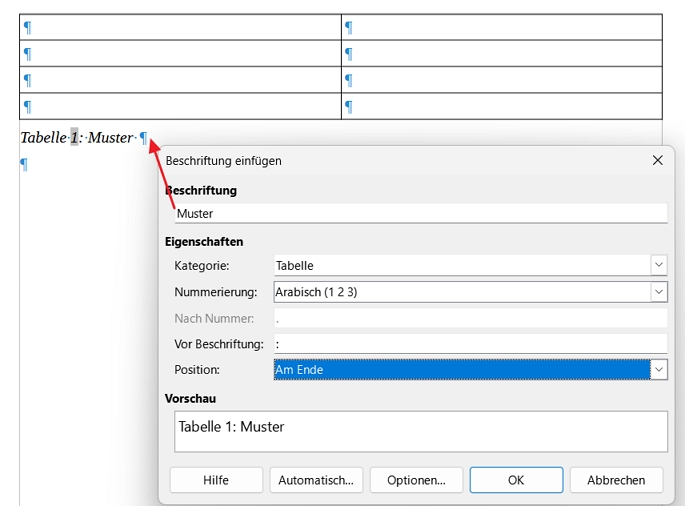The width and height of the screenshot is (685, 506).
Task: Expand the Kategorie dropdown arrow
Action: 658,265
